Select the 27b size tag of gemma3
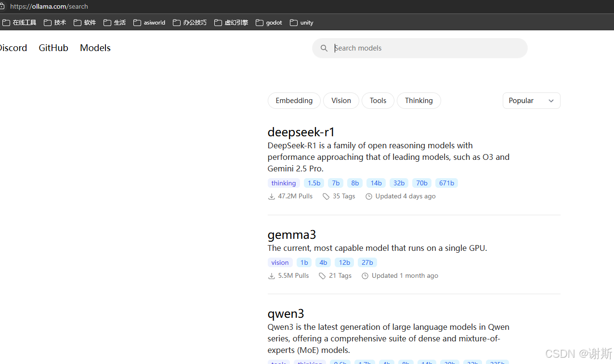Image resolution: width=614 pixels, height=364 pixels. [367, 262]
